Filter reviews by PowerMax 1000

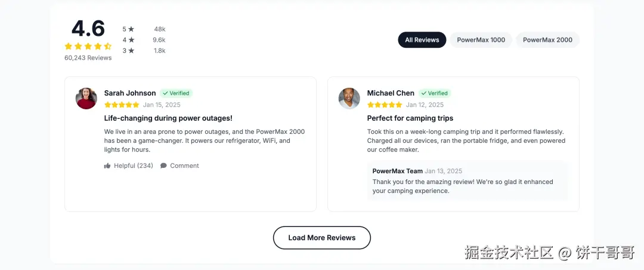point(481,40)
